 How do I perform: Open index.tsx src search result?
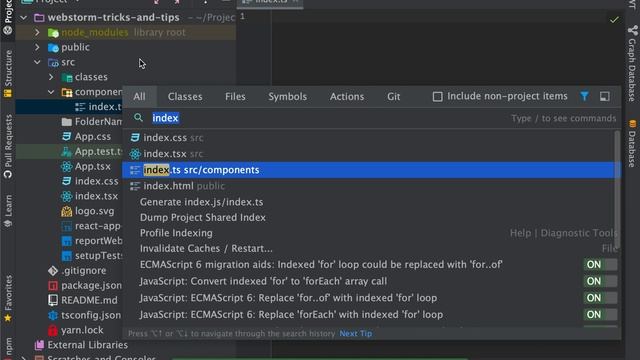click(371, 154)
